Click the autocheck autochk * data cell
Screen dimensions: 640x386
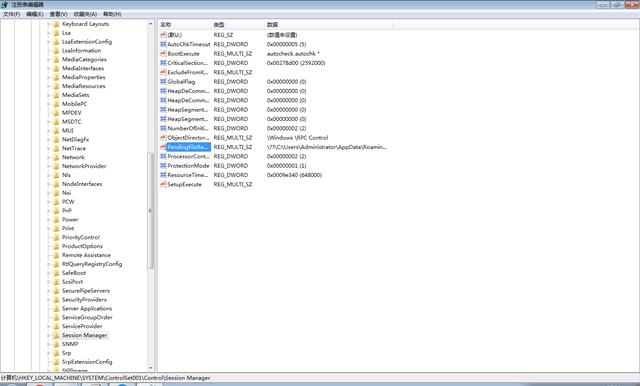293,53
